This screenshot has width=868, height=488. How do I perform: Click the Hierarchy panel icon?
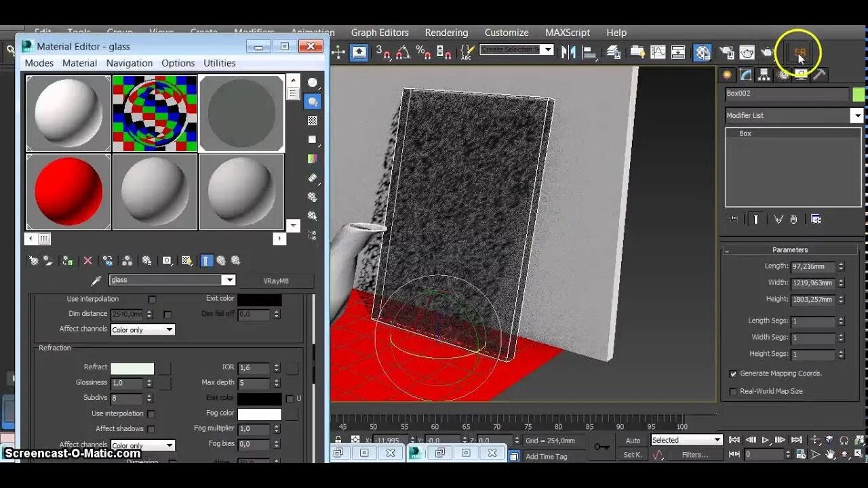tap(764, 75)
